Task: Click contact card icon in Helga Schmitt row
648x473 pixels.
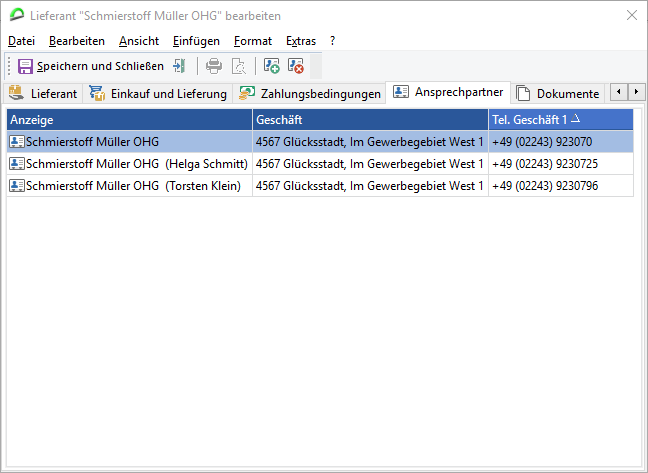Action: pos(17,164)
